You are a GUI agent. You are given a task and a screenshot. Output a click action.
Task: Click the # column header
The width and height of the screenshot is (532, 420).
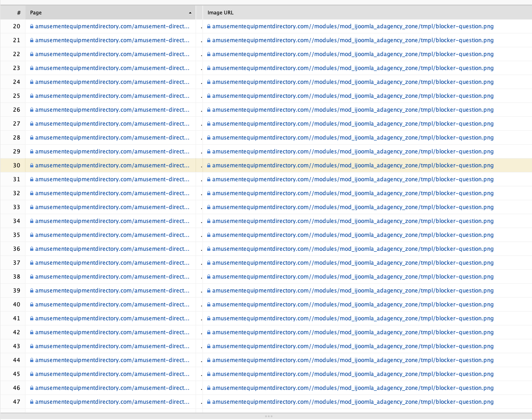(x=19, y=13)
